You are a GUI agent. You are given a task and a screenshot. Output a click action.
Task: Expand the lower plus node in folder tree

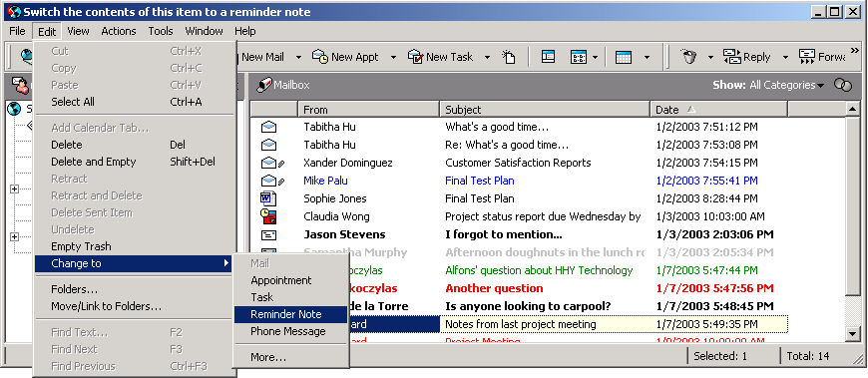coord(14,236)
